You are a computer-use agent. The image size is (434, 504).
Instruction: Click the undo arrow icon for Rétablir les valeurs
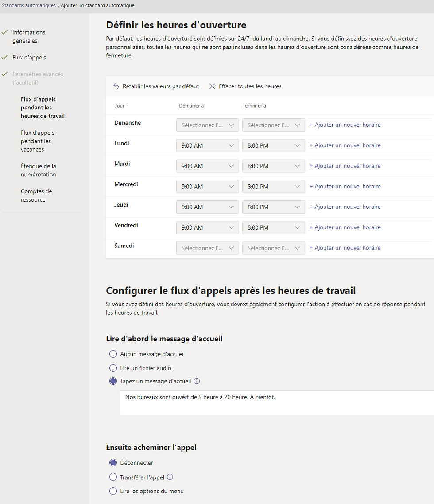tap(116, 86)
